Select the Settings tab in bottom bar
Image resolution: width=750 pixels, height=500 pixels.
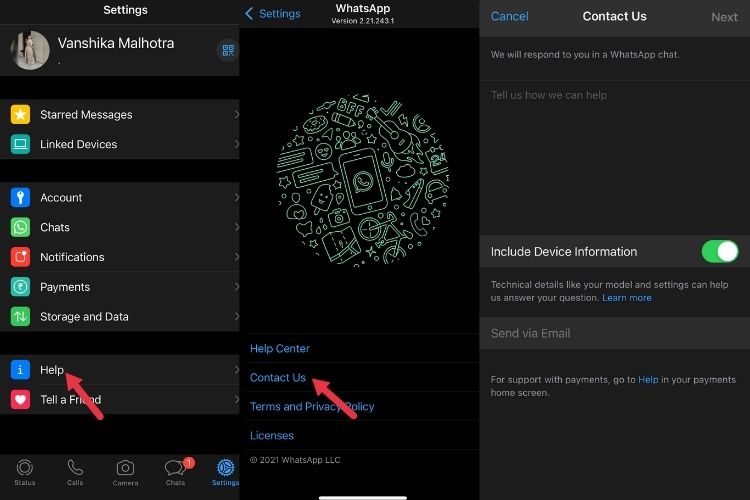pyautogui.click(x=225, y=472)
